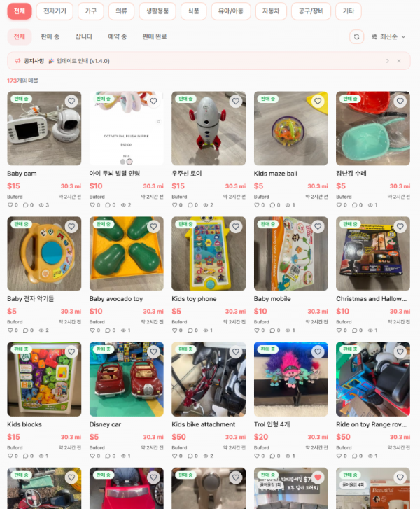Dismiss the 업데이트 안내 notice banner
Image resolution: width=420 pixels, height=509 pixels.
point(399,61)
